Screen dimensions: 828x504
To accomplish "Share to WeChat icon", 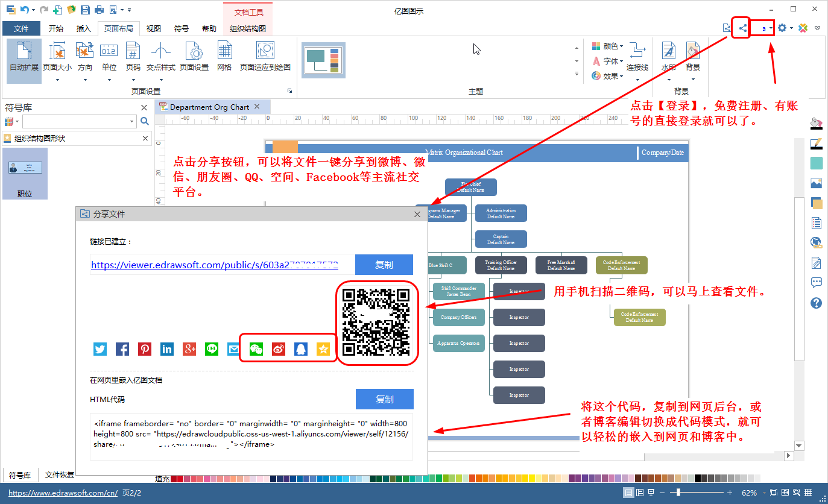I will (x=256, y=348).
